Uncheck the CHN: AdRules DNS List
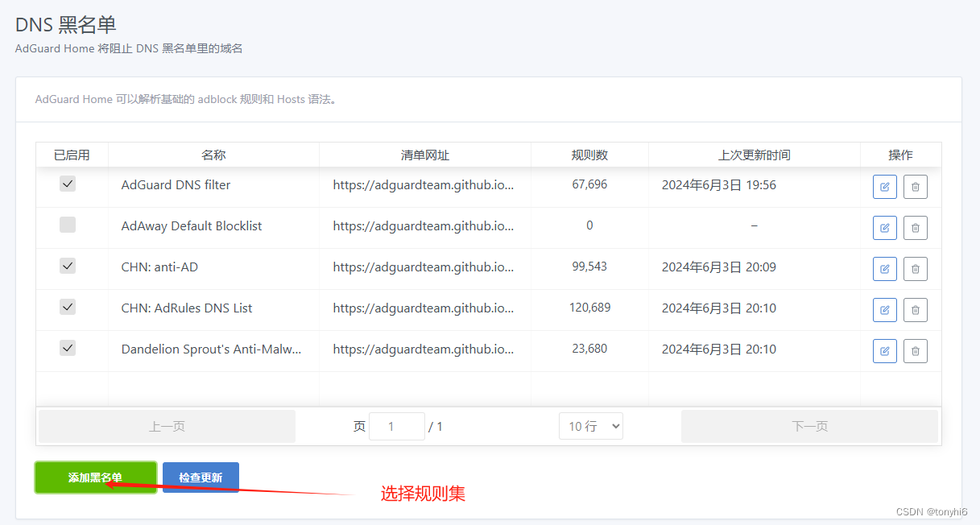This screenshot has height=525, width=980. (x=68, y=306)
